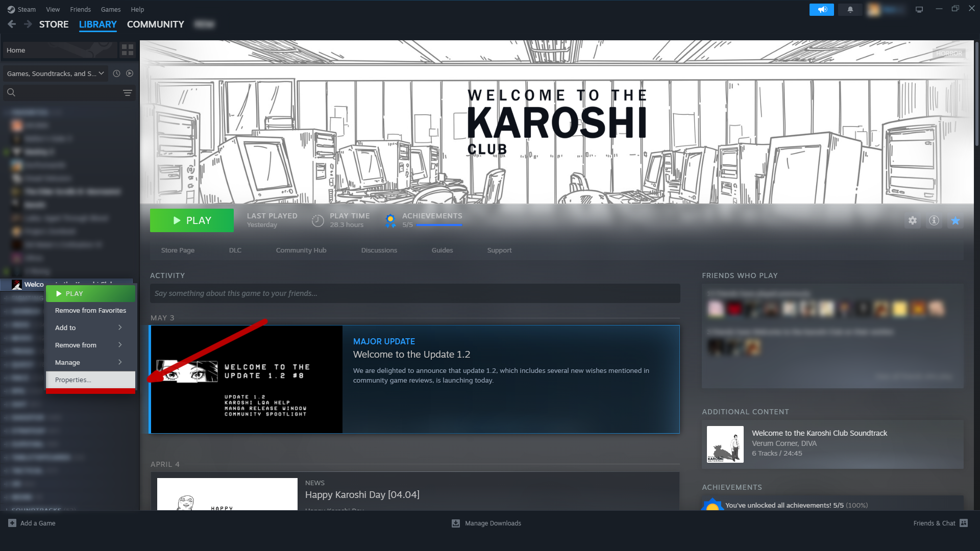Switch to grid collections view icon
Screen dimensions: 980x551
(127, 50)
